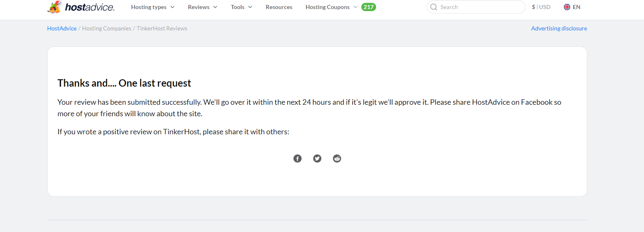Expand the Hosting types menu
This screenshot has width=644, height=232.
click(153, 7)
